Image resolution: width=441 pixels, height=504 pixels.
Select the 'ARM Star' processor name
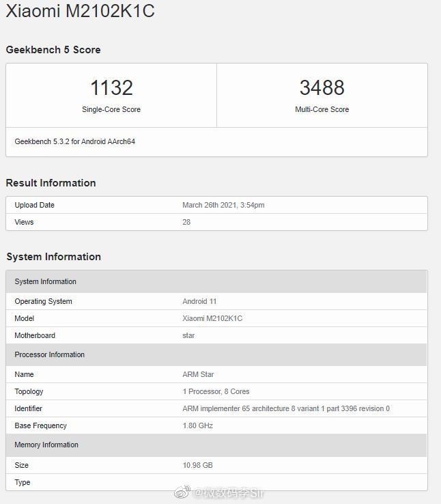(x=198, y=374)
